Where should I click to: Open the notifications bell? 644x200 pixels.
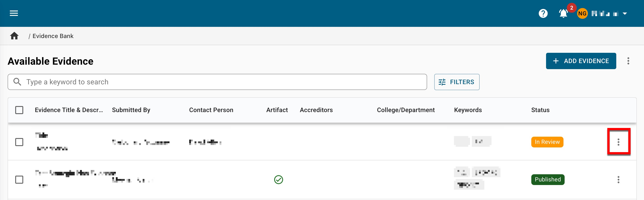tap(563, 13)
